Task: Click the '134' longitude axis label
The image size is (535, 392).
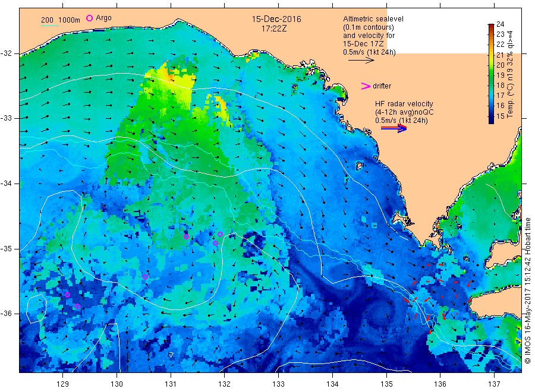Action: 332,384
